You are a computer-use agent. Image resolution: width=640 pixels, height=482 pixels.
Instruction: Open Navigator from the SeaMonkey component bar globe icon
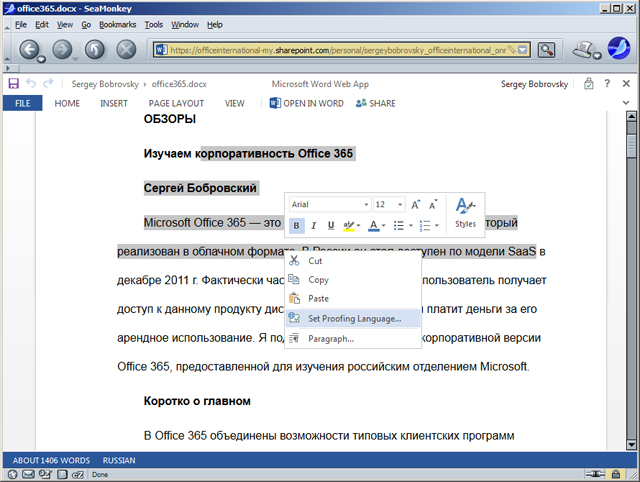click(13, 474)
